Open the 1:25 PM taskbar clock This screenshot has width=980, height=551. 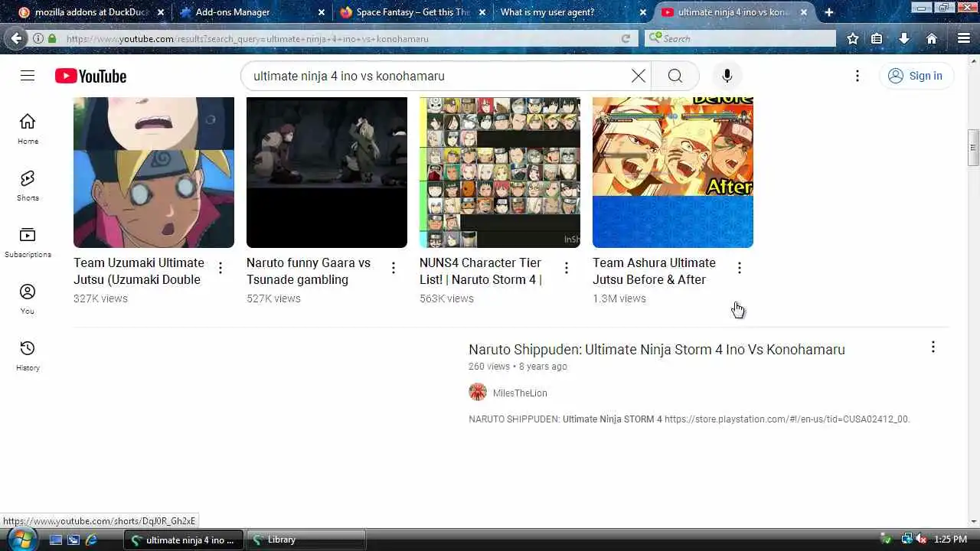tap(951, 540)
